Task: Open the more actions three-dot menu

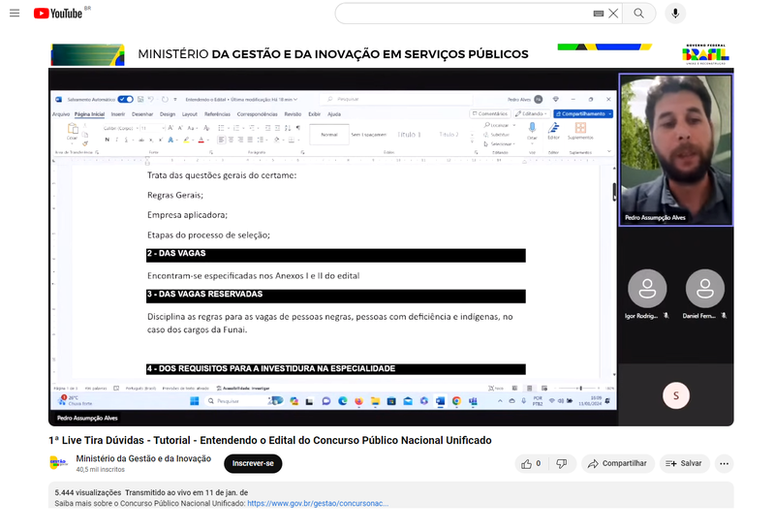Action: (x=724, y=463)
